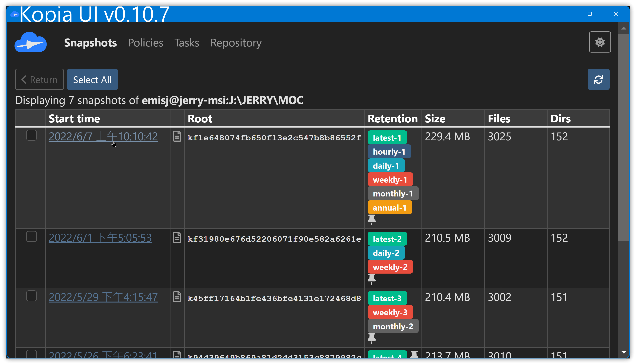
Task: Check the 2022/6/7 snapshot checkbox
Action: (x=31, y=136)
